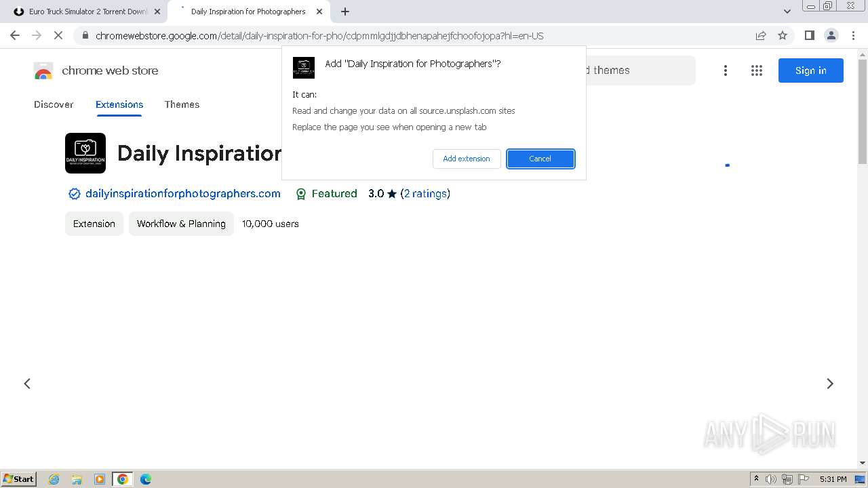Image resolution: width=868 pixels, height=488 pixels.
Task: Show previous screenshot with left arrow
Action: coord(27,384)
